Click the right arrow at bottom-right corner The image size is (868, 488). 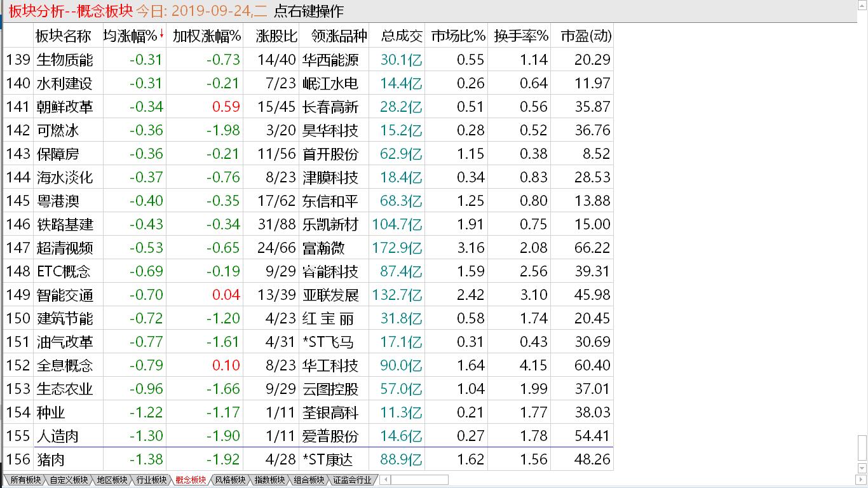pyautogui.click(x=862, y=481)
